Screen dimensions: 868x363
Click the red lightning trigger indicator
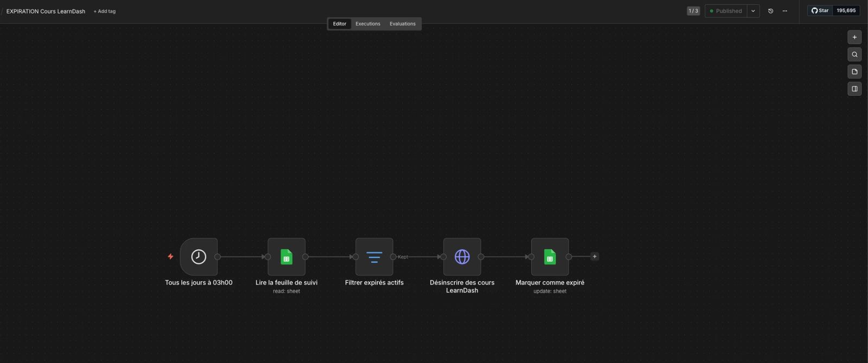click(170, 257)
